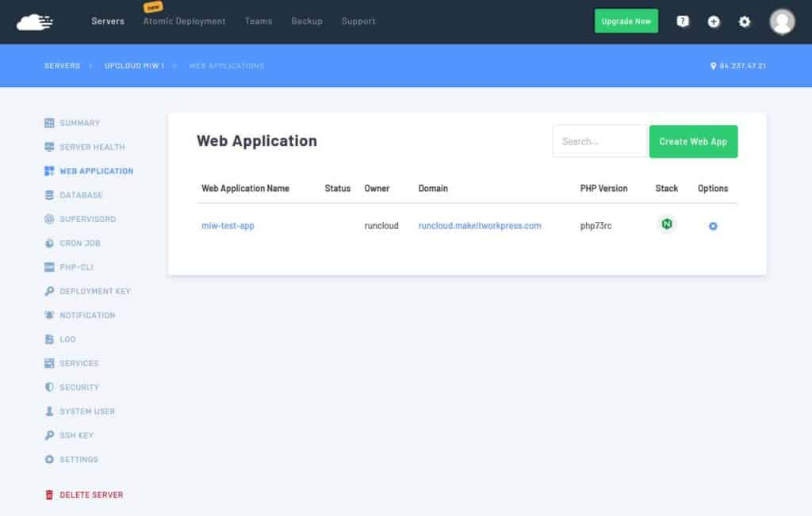Open Cron Job section in sidebar
This screenshot has height=516, width=812.
[x=80, y=243]
